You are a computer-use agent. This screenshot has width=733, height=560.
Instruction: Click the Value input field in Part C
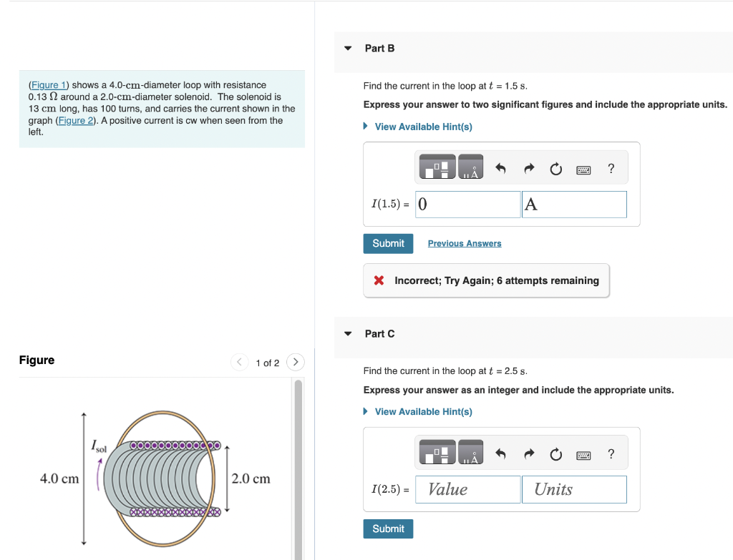[467, 489]
